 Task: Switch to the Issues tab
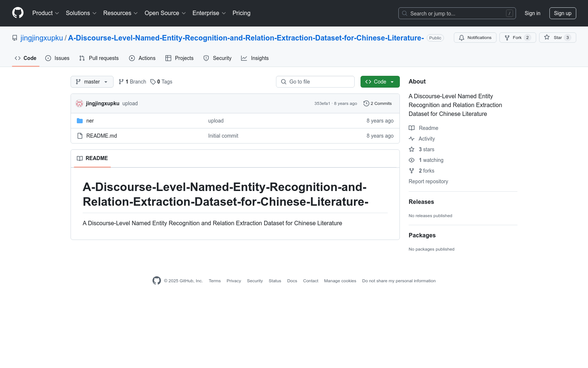coord(57,58)
